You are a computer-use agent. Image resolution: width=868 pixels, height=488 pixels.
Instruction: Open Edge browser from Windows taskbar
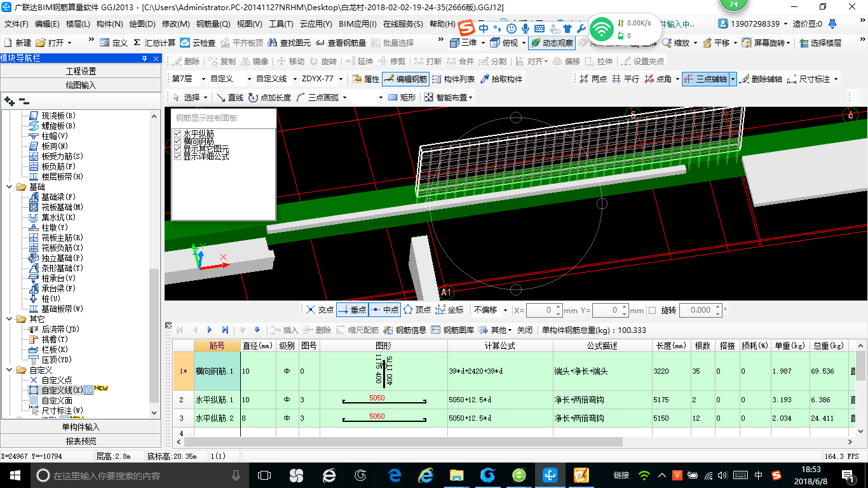pos(394,475)
